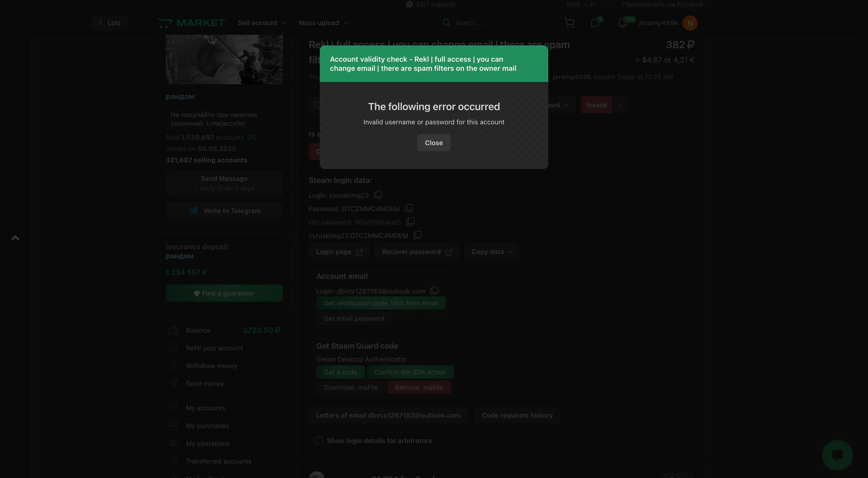Click the jeramy499k avatar icon
Viewport: 868px width, 478px height.
[x=690, y=23]
